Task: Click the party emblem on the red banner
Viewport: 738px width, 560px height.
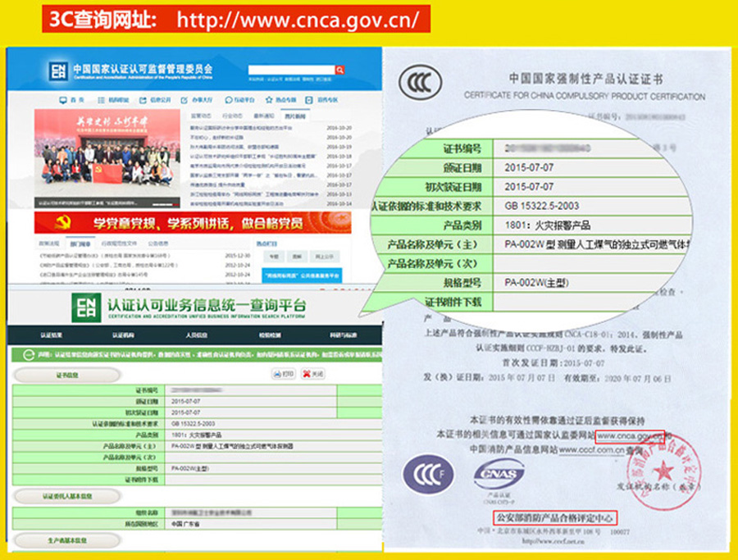Action: [x=62, y=222]
